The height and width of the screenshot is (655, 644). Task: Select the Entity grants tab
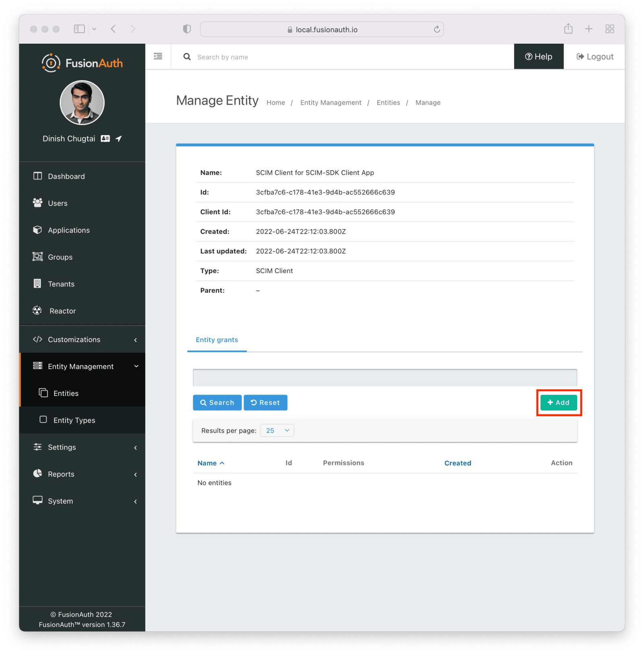[217, 340]
